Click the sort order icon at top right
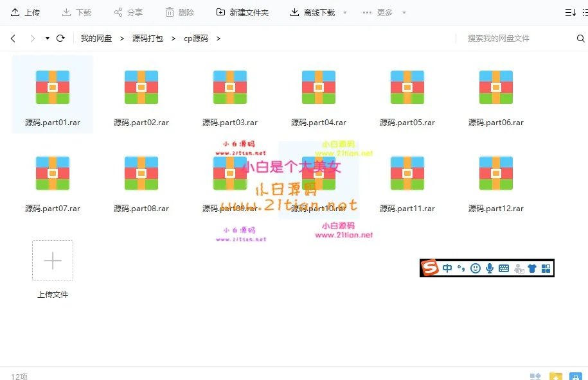Viewport: 588px width, 380px height. 570,12
